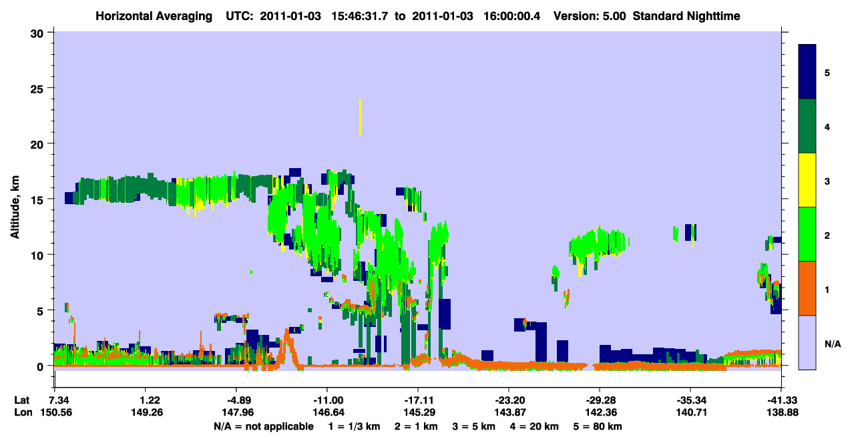Screen dimensions: 868x445
Task: Click the '2 = 1 km' legend entry
Action: [x=417, y=426]
